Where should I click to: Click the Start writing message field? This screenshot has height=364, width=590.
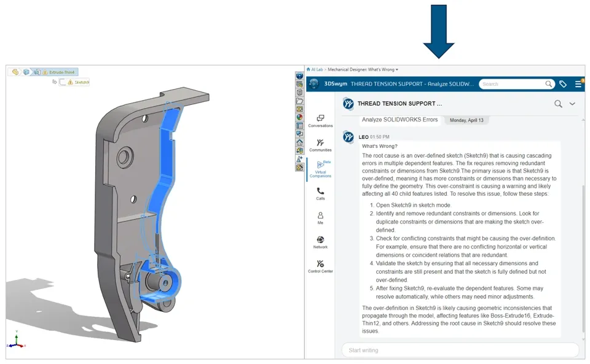(460, 350)
